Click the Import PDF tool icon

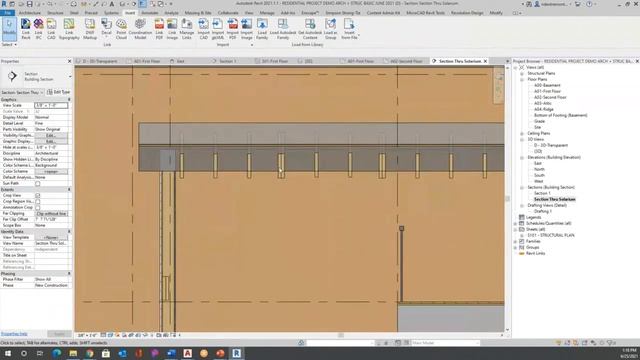232,24
